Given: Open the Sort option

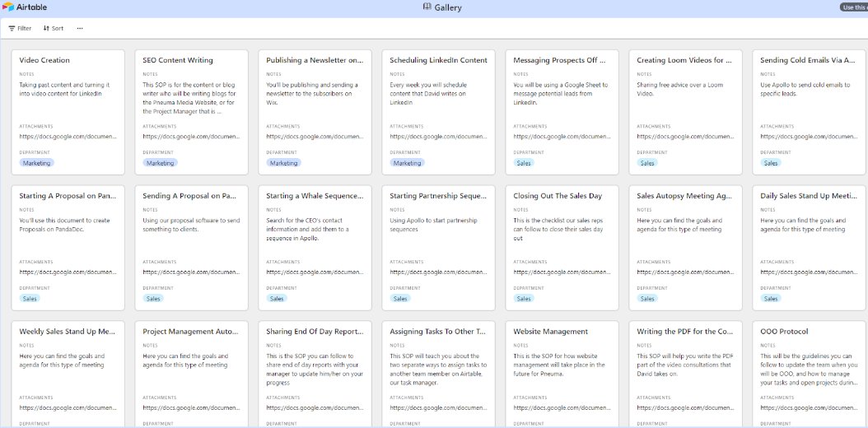Looking at the screenshot, I should [x=54, y=28].
